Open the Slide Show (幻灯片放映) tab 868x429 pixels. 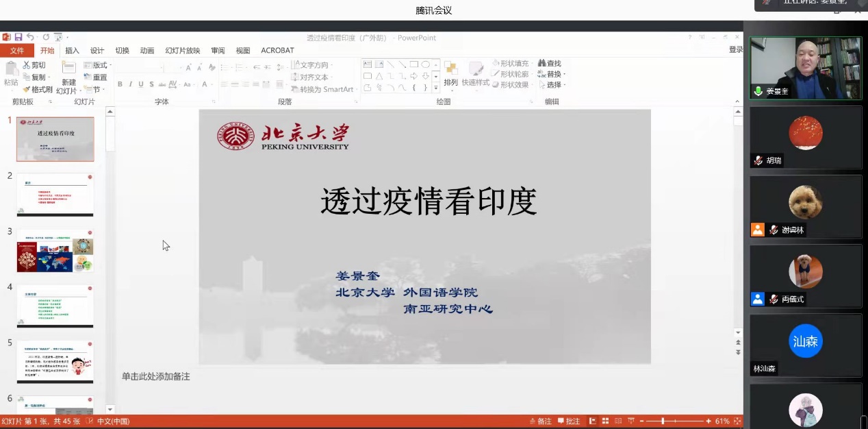(182, 50)
